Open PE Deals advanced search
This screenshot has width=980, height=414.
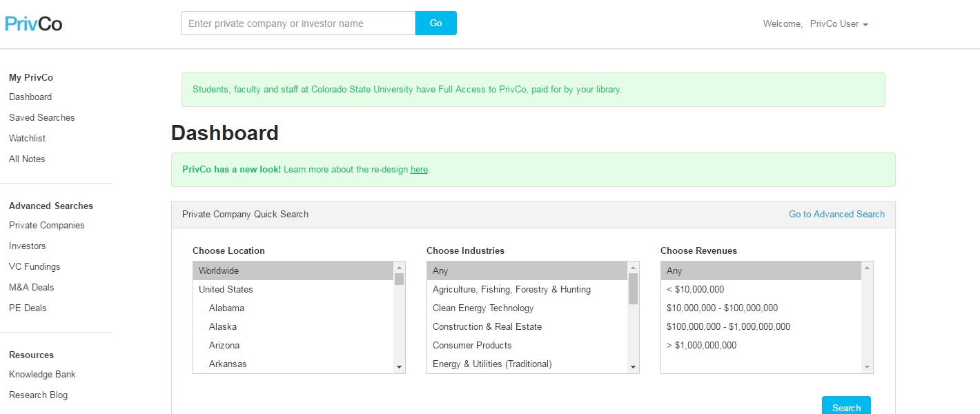tap(28, 308)
